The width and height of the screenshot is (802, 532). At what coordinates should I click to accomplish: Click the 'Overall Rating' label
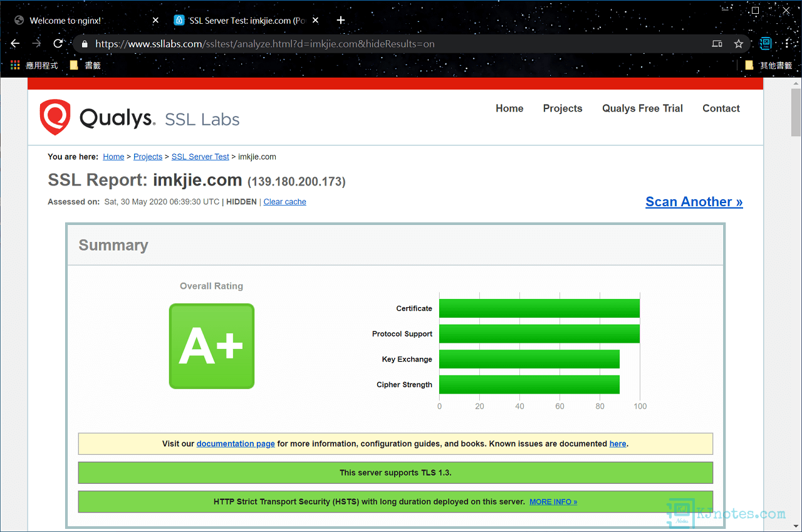[211, 286]
